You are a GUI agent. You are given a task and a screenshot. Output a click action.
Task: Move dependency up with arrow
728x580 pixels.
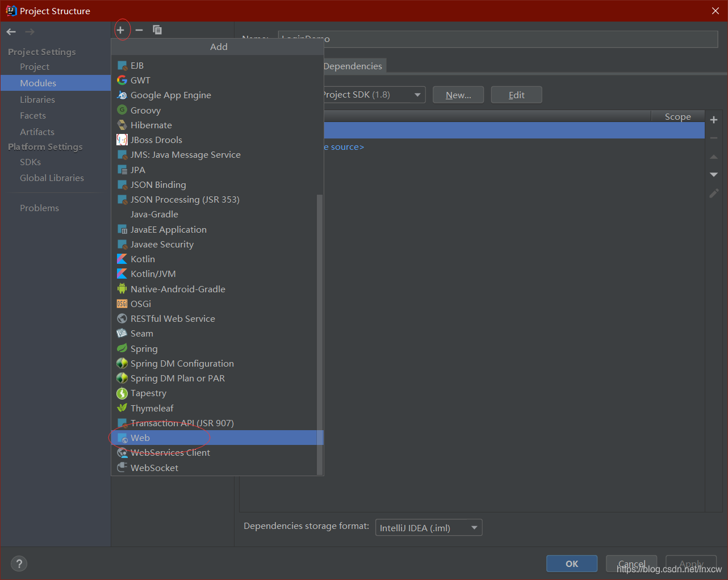714,157
